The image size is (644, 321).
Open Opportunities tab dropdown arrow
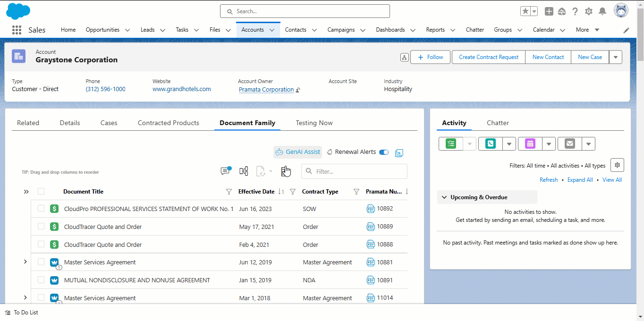click(127, 30)
